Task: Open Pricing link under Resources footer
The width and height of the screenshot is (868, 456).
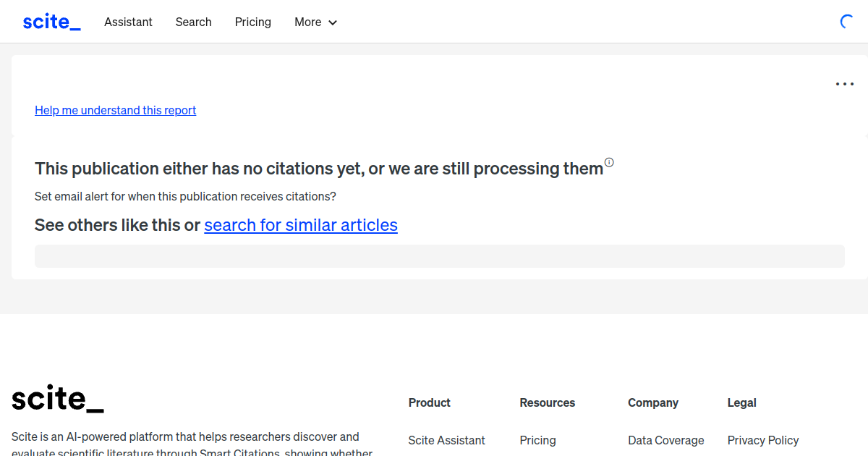Action: 537,440
